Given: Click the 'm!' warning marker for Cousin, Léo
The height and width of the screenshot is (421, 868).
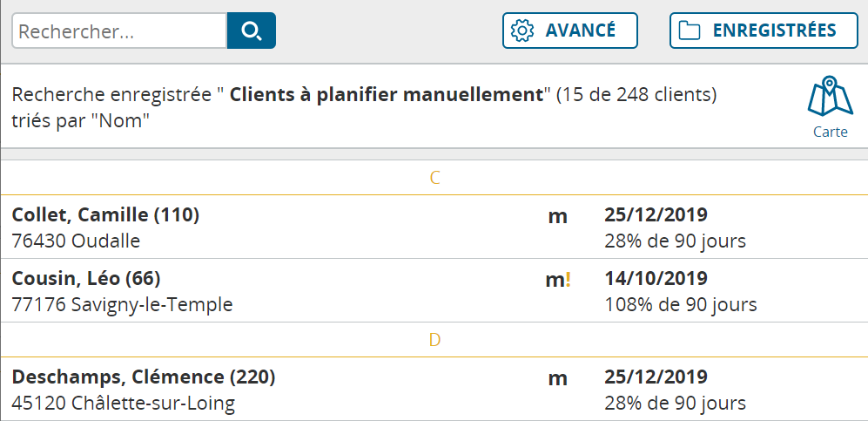Looking at the screenshot, I should click(557, 280).
